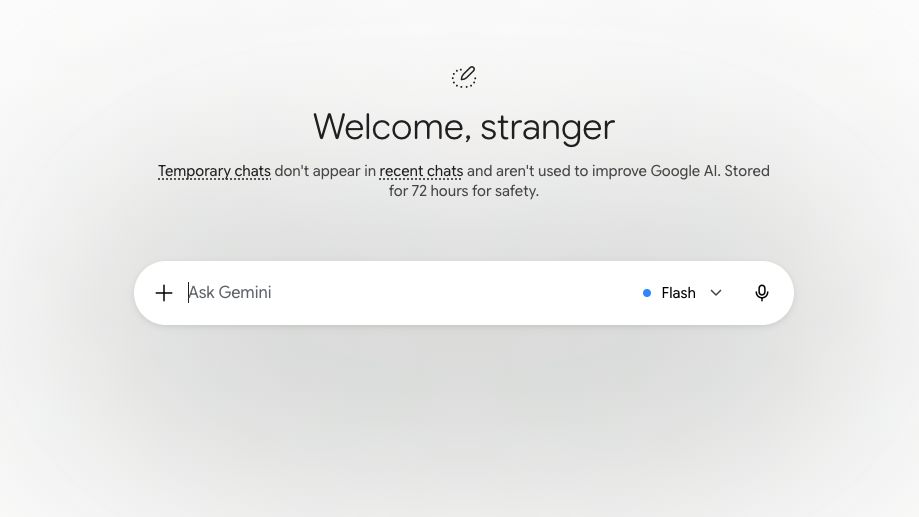Click the temporary chat dotted pencil icon
919x517 pixels.
click(464, 77)
